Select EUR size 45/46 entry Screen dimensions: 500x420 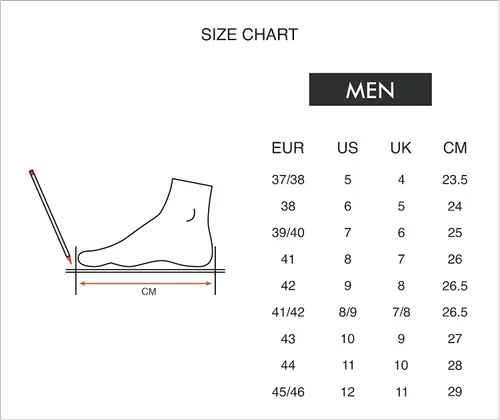(288, 392)
